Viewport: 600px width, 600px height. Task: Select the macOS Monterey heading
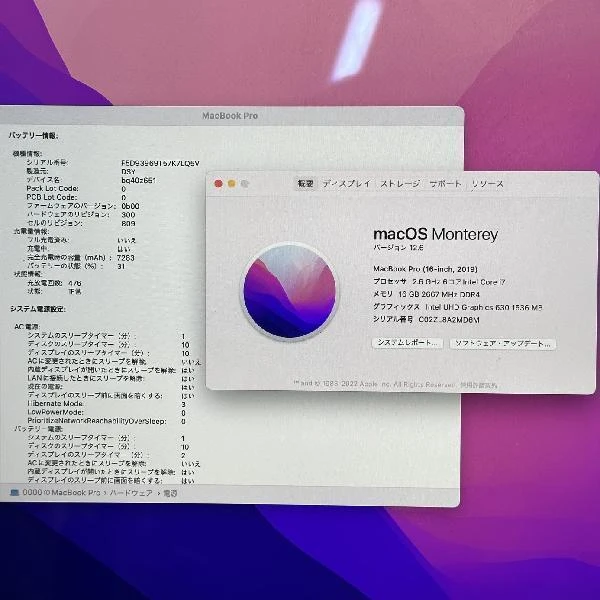(x=435, y=234)
